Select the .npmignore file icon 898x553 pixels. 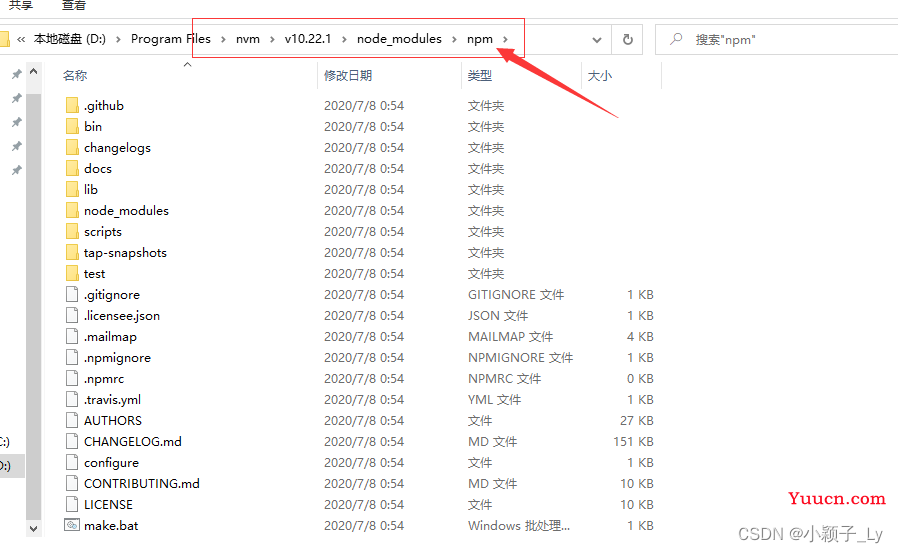[x=72, y=357]
